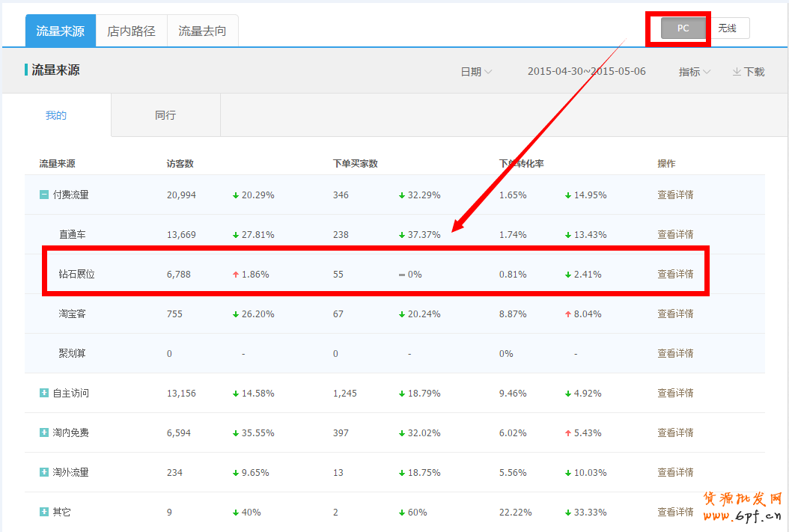Screen dimensions: 789x532
Task: Click the 下载 download icon
Action: [737, 72]
